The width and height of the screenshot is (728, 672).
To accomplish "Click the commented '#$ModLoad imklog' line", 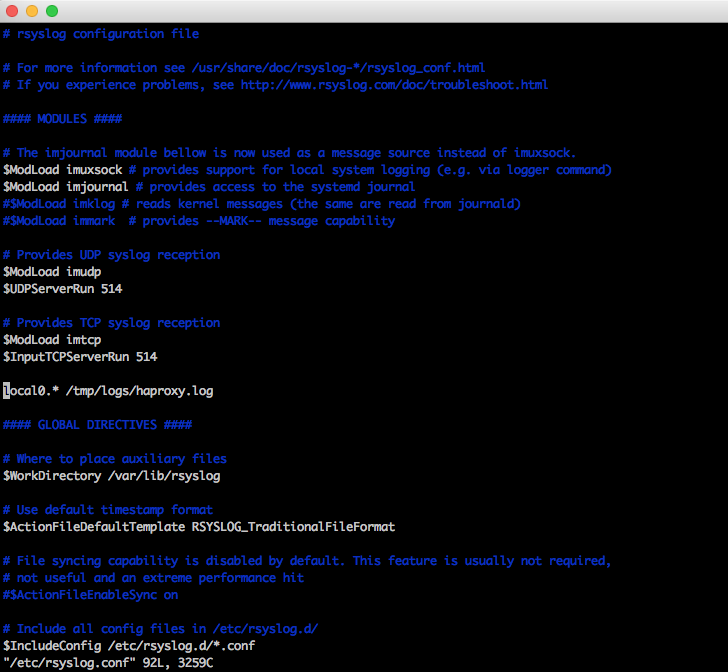I will pyautogui.click(x=262, y=204).
